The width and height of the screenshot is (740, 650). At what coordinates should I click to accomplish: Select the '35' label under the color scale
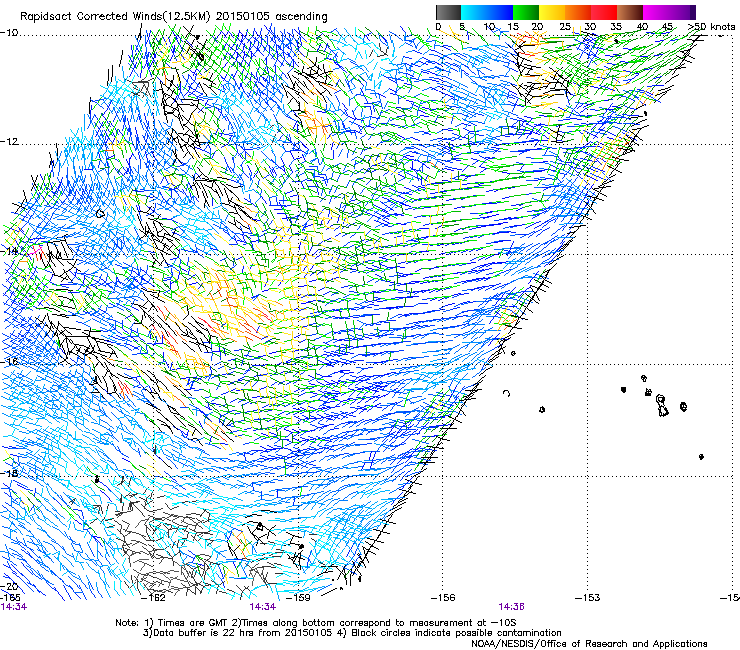[x=616, y=27]
